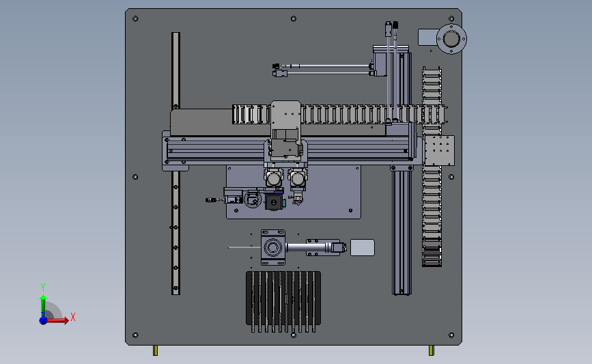592x364 pixels.
Task: Select the left yellow foot below the plate
Action: [x=155, y=350]
